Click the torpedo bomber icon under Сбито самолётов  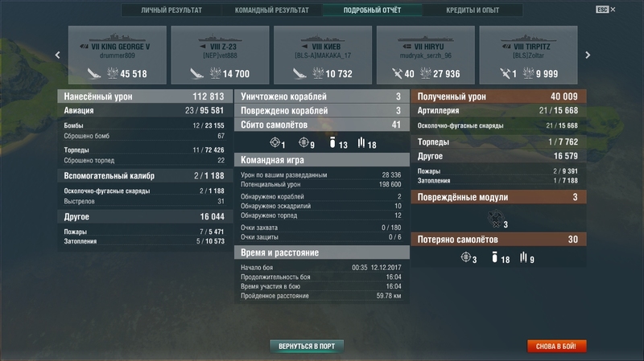(361, 143)
